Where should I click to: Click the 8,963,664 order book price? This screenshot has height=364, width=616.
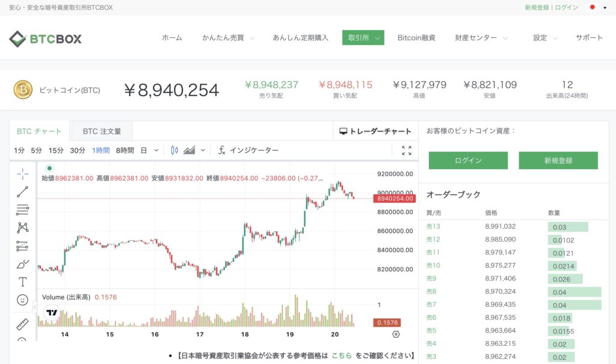500,330
